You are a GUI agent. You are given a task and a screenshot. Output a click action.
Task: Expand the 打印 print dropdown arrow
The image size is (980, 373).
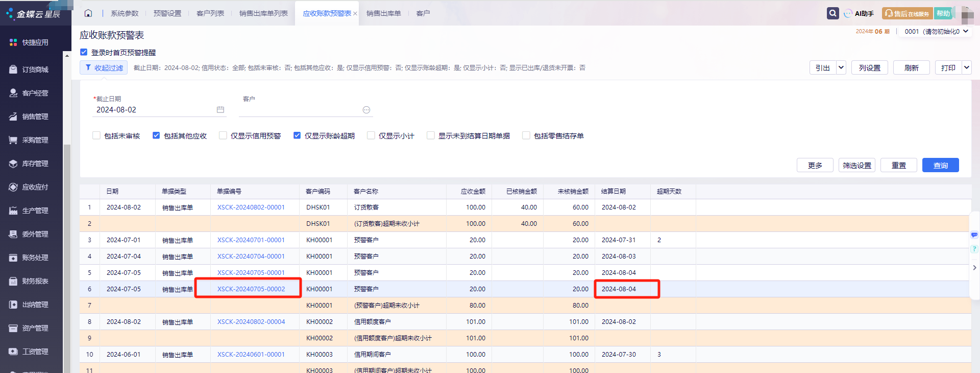(967, 67)
